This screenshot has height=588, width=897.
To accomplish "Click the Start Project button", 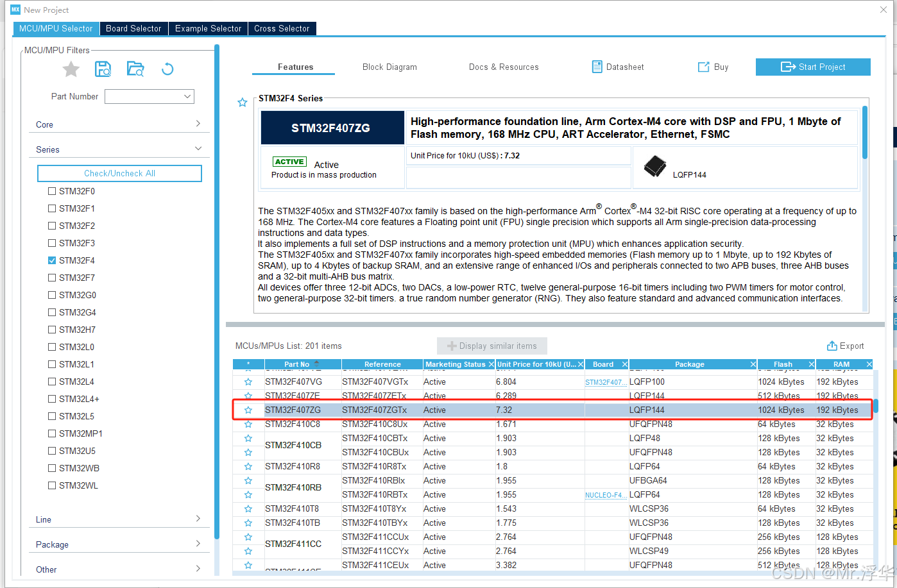I will (x=813, y=67).
